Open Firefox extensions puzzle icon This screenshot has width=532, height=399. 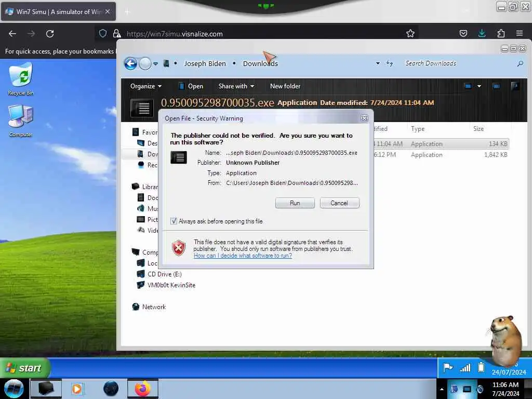coord(501,33)
